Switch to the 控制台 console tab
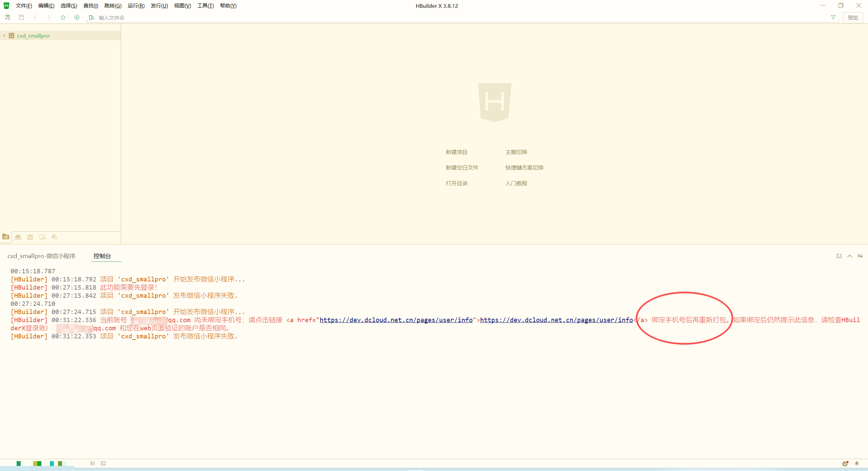The width and height of the screenshot is (868, 471). point(102,256)
